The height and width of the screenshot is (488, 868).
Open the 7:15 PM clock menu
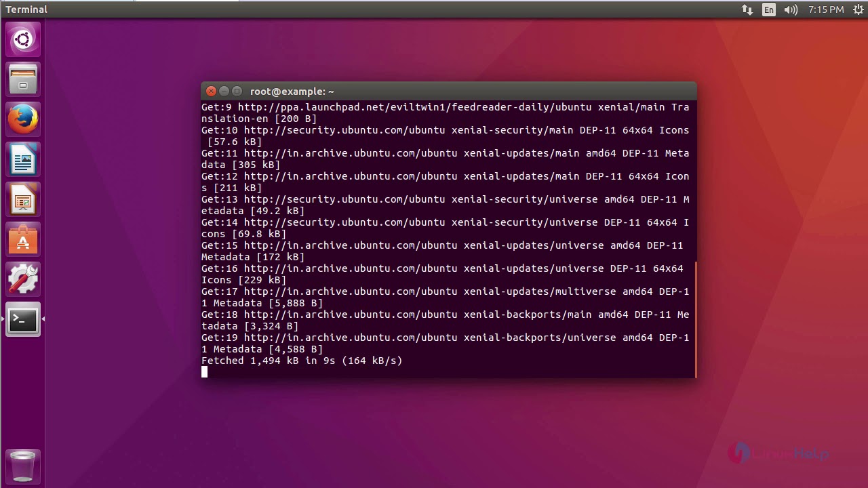pos(826,9)
